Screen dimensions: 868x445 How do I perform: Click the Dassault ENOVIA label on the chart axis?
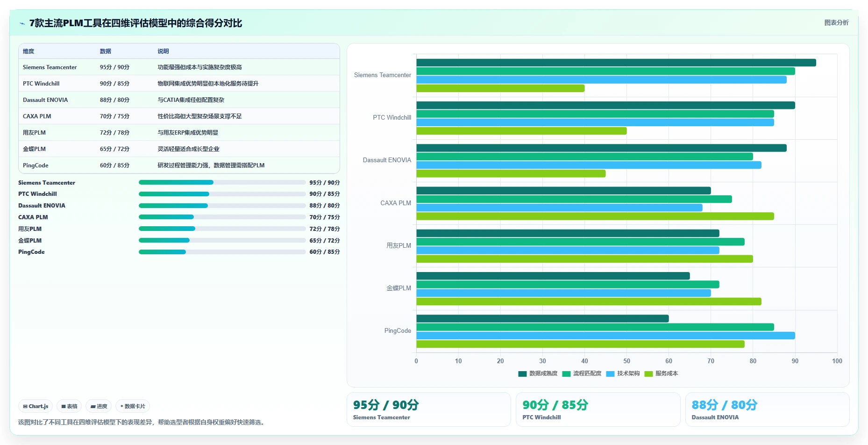click(x=387, y=160)
